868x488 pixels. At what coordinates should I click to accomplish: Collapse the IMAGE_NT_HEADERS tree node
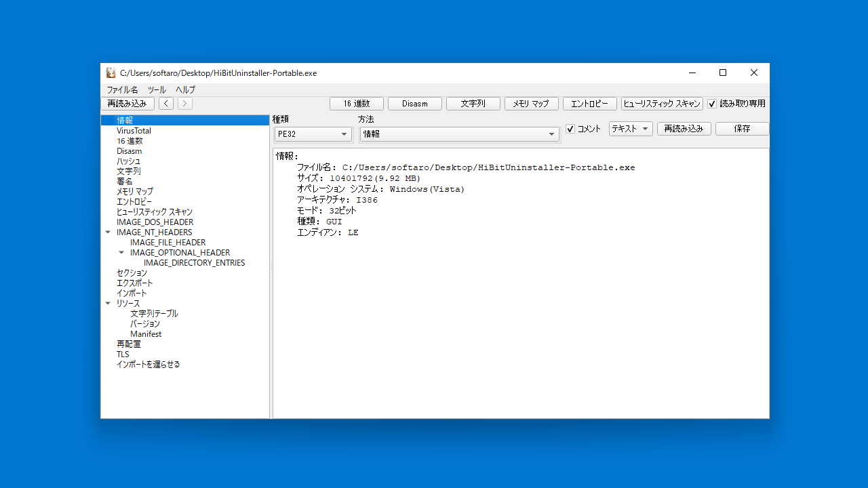coord(108,232)
